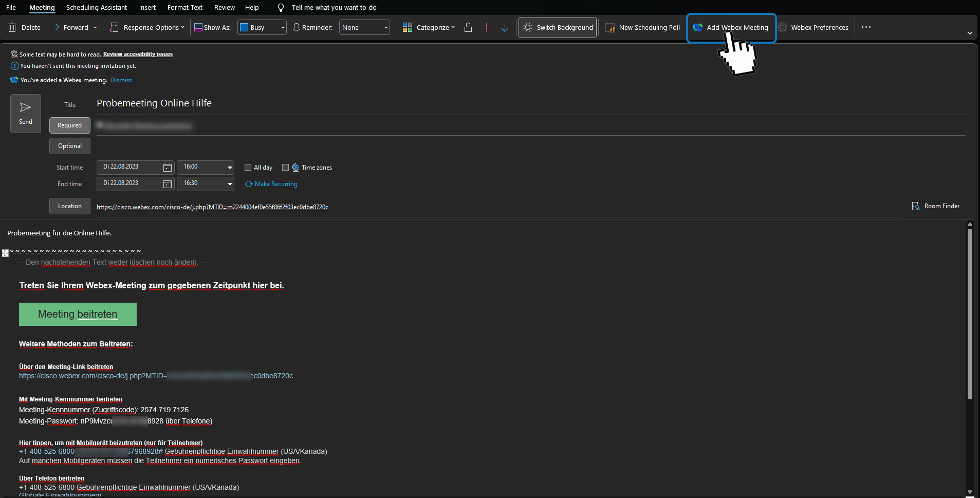Select the Meeting ribbon tab
This screenshot has height=498, width=980.
(42, 8)
